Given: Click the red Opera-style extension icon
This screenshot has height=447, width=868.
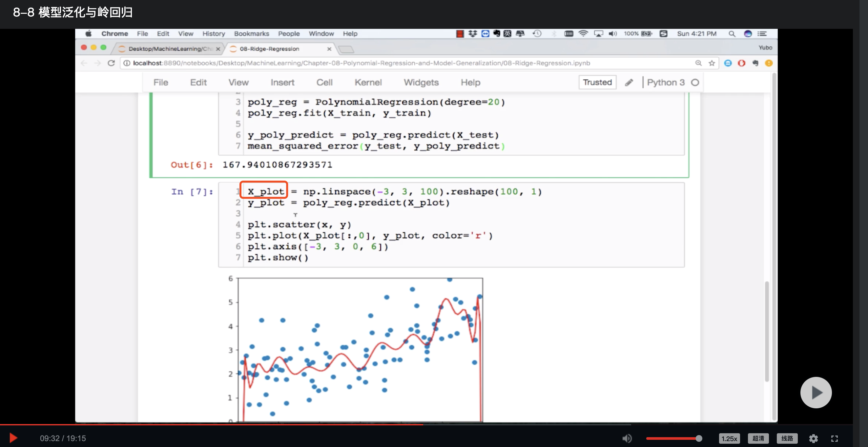Looking at the screenshot, I should coord(741,63).
